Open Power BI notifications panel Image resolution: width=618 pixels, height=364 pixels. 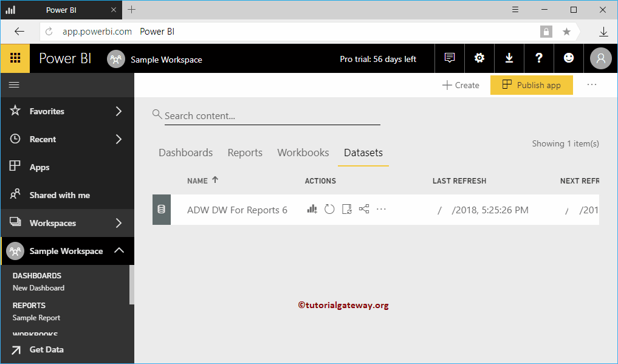tap(449, 58)
